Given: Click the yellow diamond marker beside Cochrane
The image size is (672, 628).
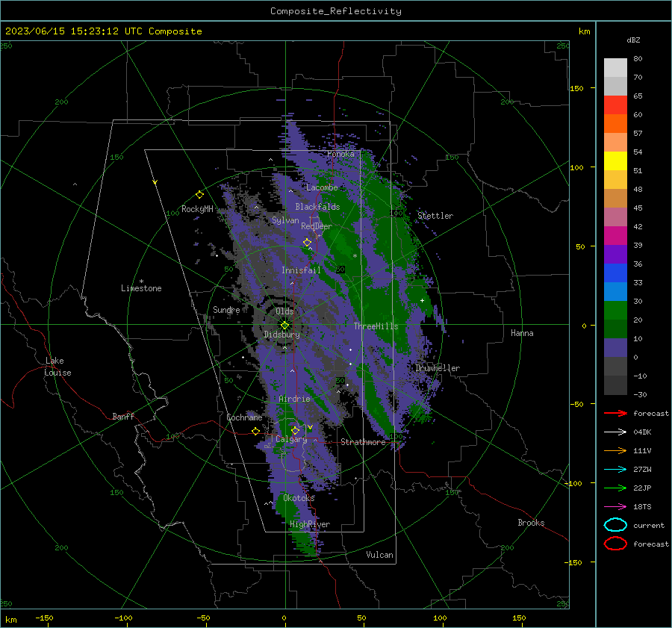Looking at the screenshot, I should (255, 432).
